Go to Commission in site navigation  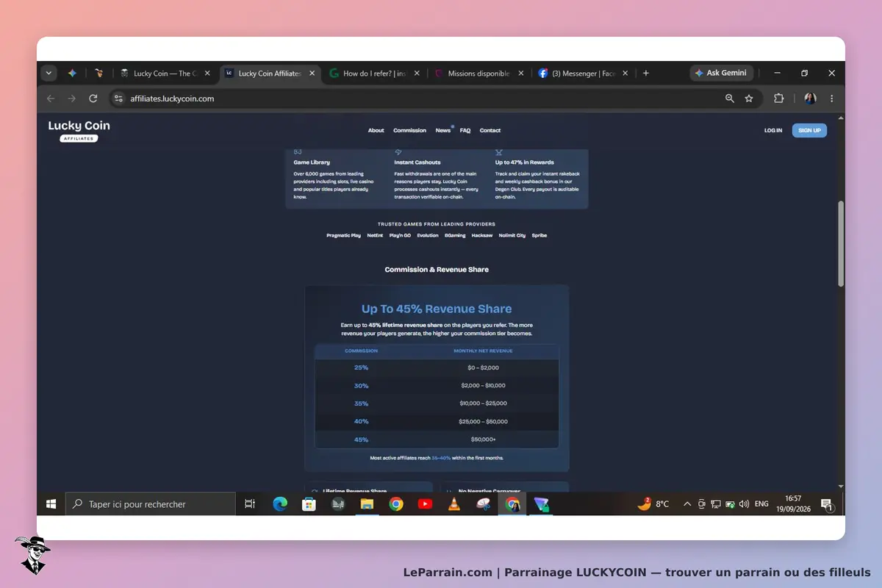409,130
